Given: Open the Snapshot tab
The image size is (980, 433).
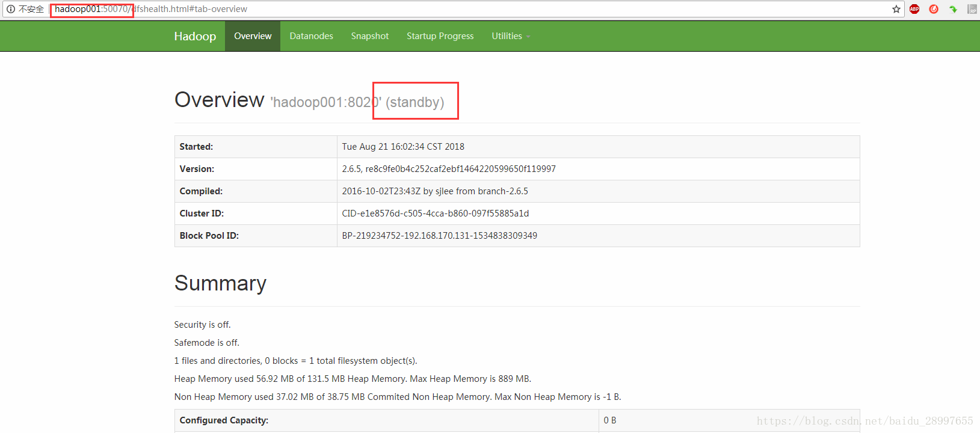Looking at the screenshot, I should (370, 36).
